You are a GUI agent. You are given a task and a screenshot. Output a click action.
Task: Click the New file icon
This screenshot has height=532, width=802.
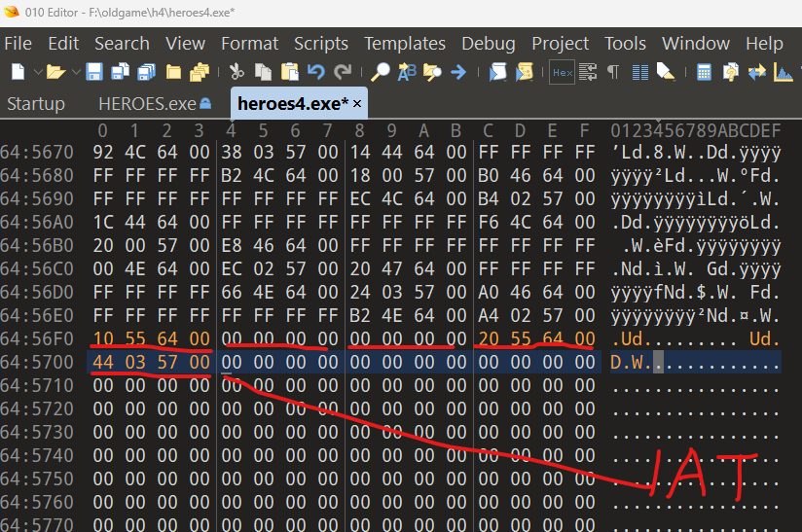point(18,72)
